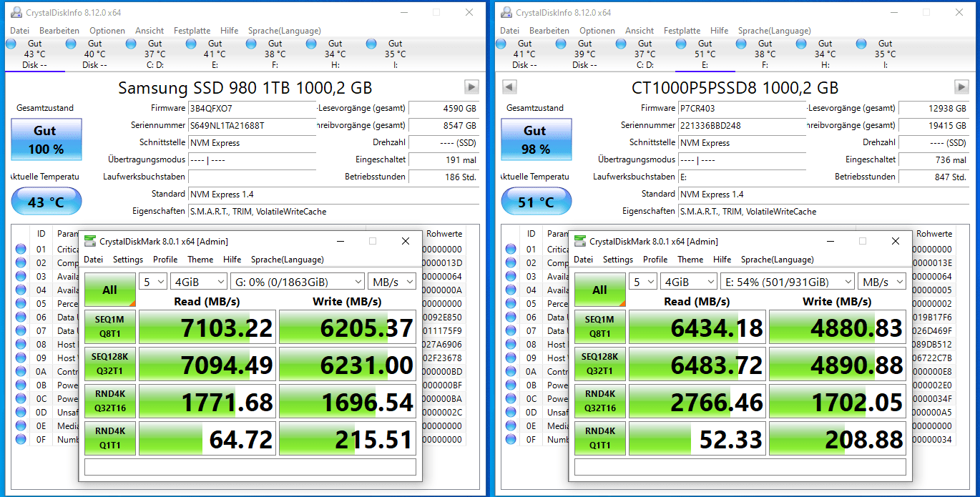Screen dimensions: 980x497
Task: Open MB/s unit dropdown in left CrystalDiskMark
Action: tap(391, 282)
